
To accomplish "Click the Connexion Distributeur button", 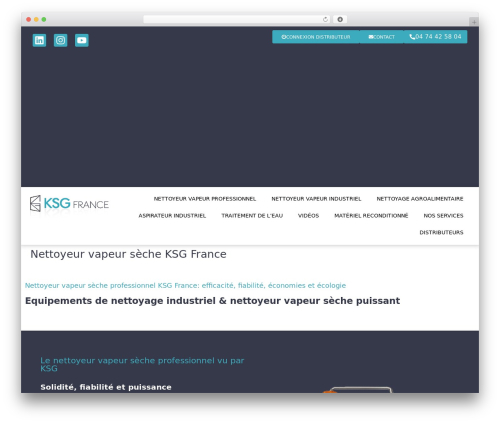I will point(316,37).
